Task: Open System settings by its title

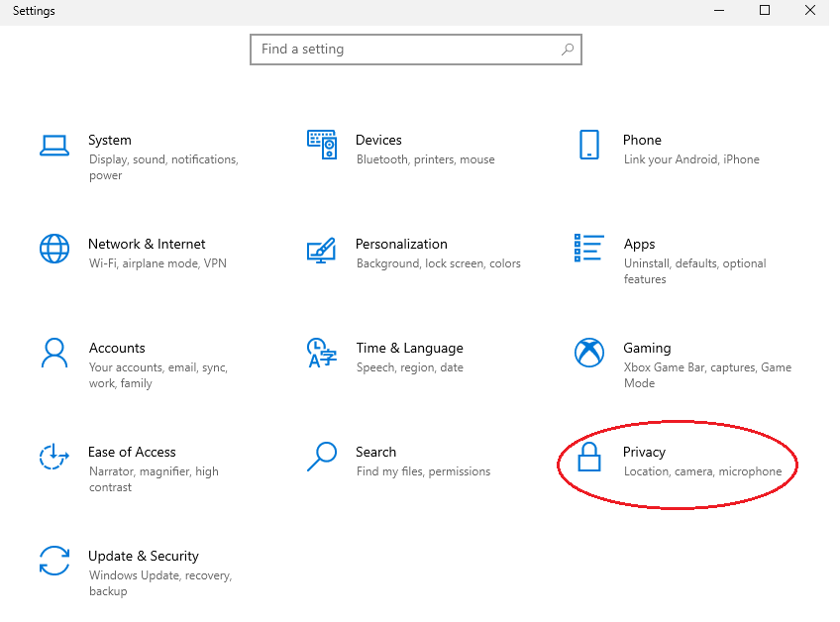Action: click(x=110, y=140)
